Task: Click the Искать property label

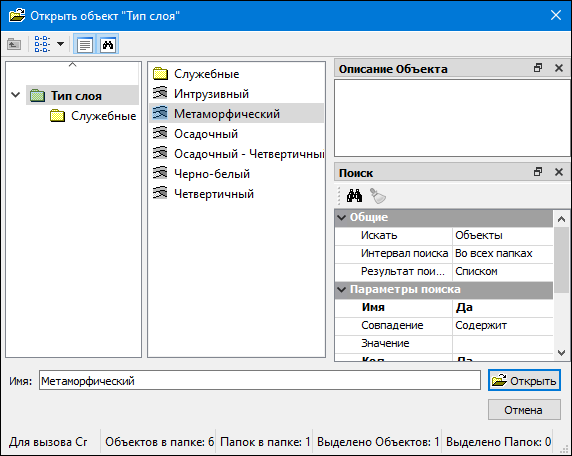Action: [379, 235]
